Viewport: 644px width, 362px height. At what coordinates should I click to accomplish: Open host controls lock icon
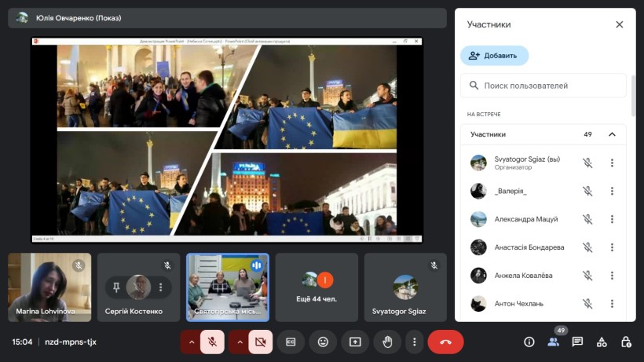(x=626, y=342)
